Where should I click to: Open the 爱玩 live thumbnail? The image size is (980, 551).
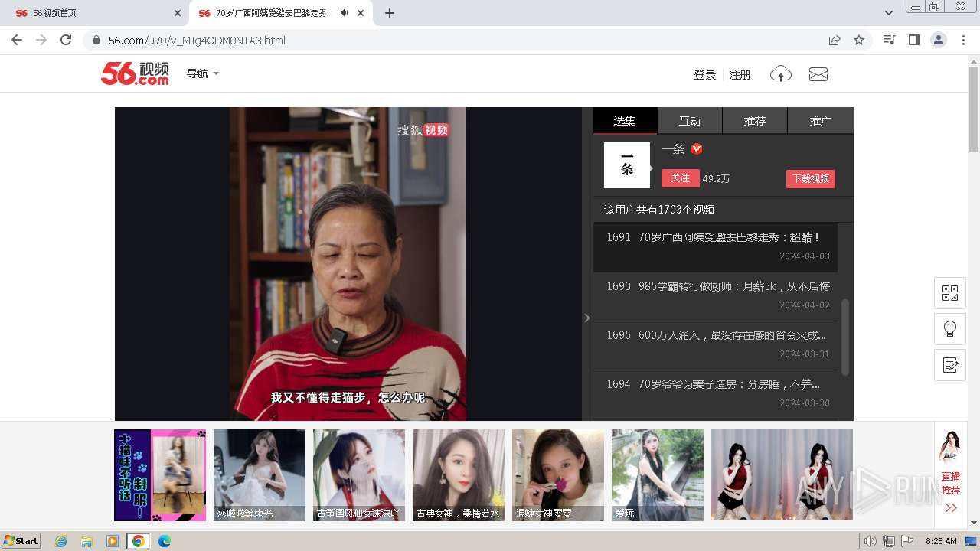tap(658, 475)
